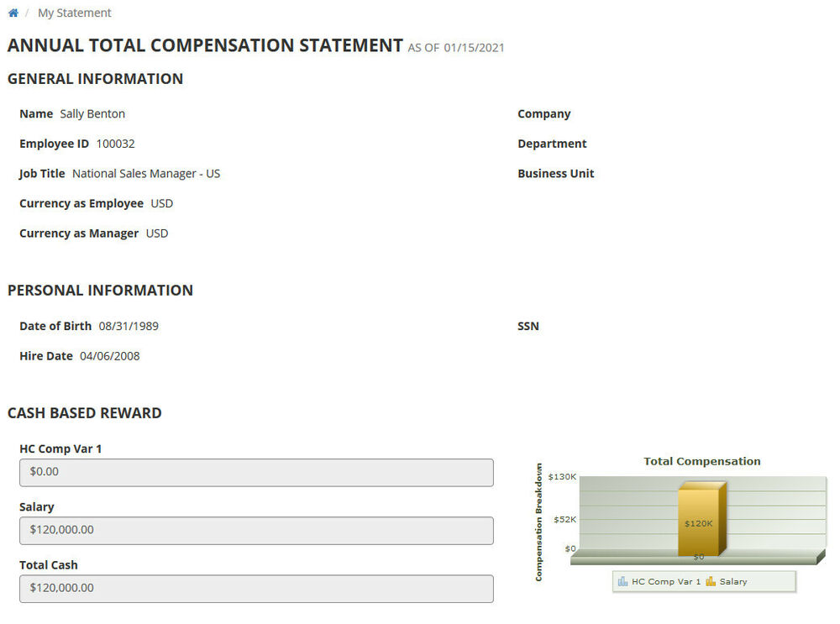Select the date of birth 08/31/1989
Viewport: 840px width, 624px height.
pyautogui.click(x=129, y=326)
